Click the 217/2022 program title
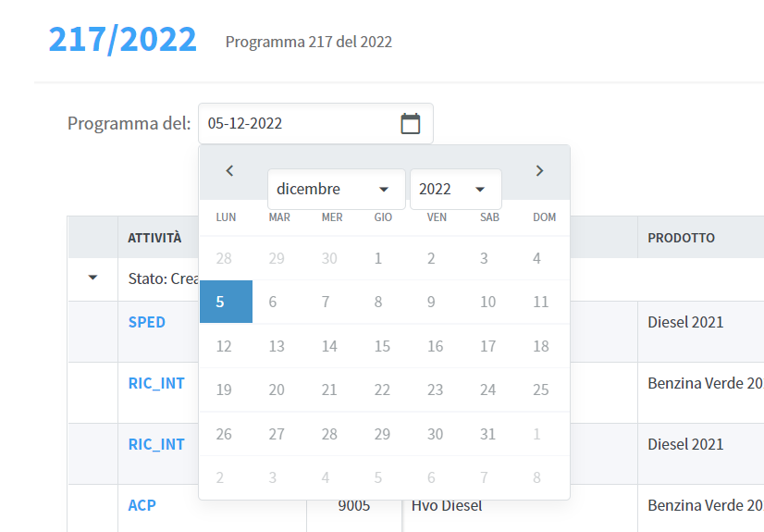The image size is (764, 532). click(x=123, y=40)
